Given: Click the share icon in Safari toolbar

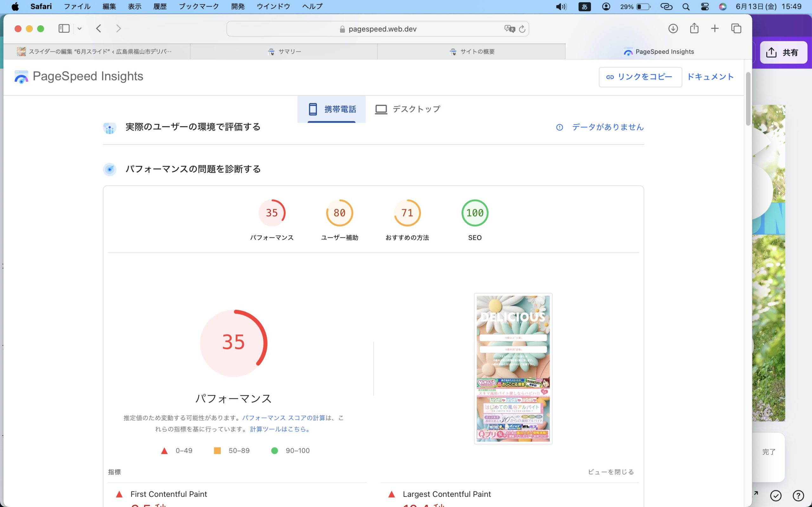Looking at the screenshot, I should click(694, 29).
